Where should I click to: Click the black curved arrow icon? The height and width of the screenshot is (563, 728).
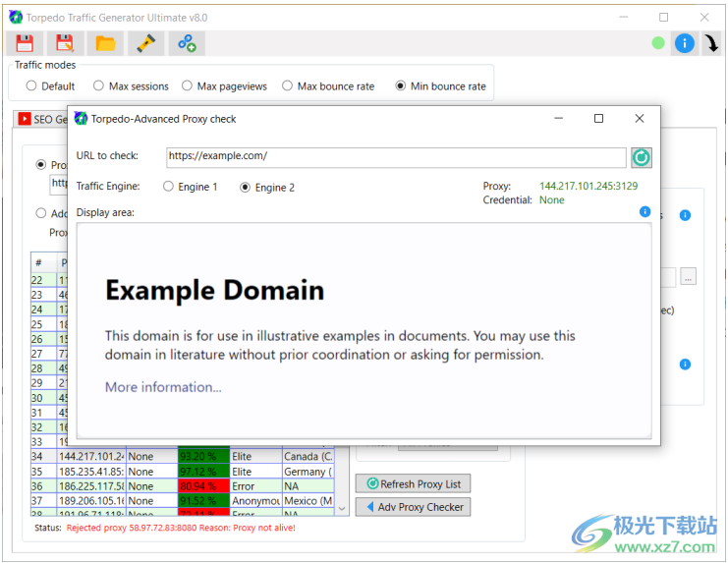pyautogui.click(x=711, y=43)
